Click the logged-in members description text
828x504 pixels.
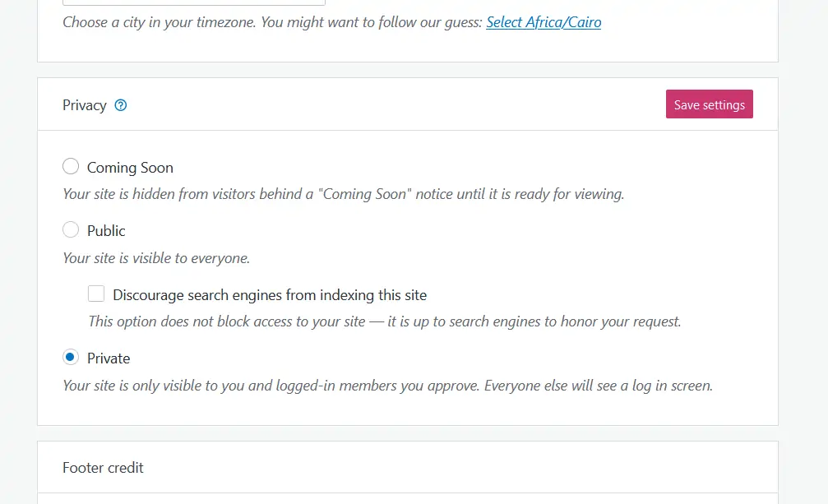pos(387,385)
